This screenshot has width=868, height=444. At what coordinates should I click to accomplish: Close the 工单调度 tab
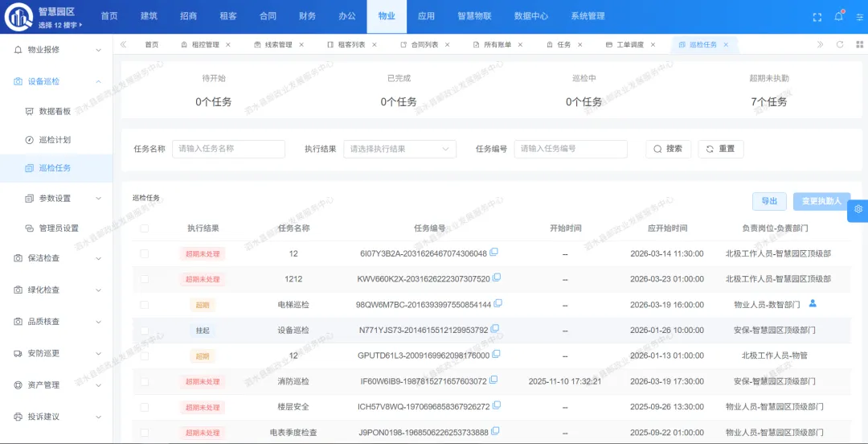coord(653,44)
